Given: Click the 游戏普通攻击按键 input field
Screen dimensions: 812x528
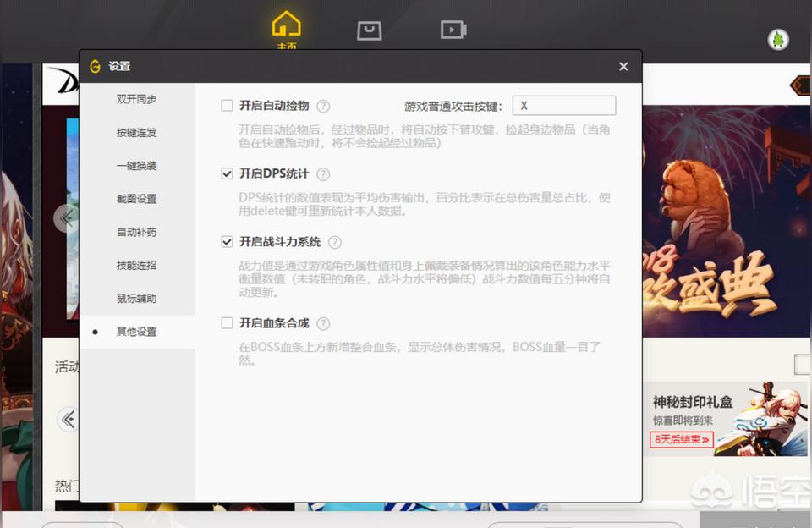Looking at the screenshot, I should pyautogui.click(x=563, y=106).
